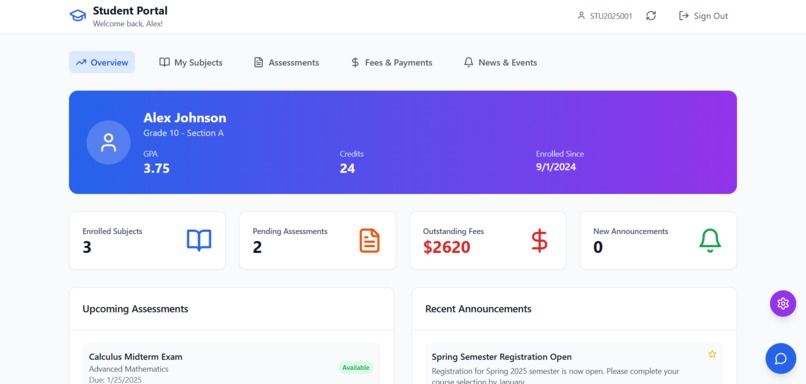The height and width of the screenshot is (384, 806).
Task: Click the blue book icon in Enrolled Subjects
Action: pos(199,240)
